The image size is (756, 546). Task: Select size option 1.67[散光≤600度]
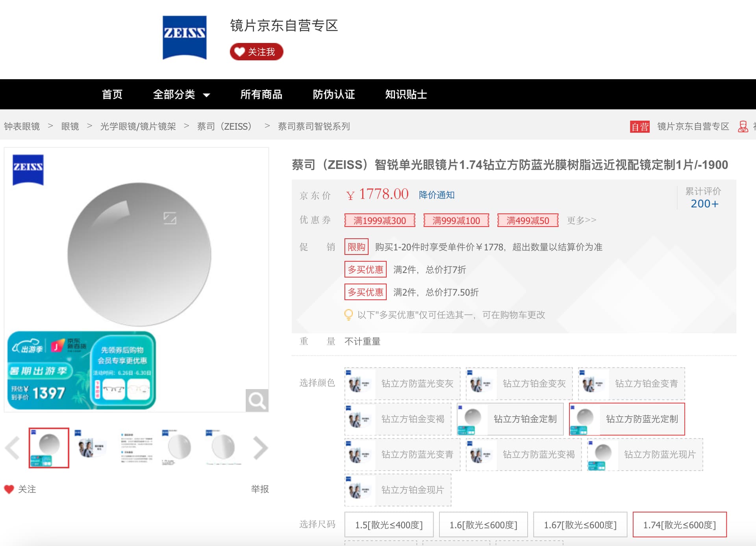[x=580, y=525]
